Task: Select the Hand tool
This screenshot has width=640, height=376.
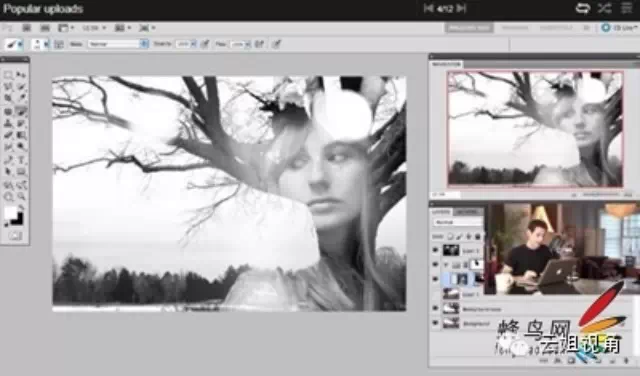Action: click(x=8, y=197)
